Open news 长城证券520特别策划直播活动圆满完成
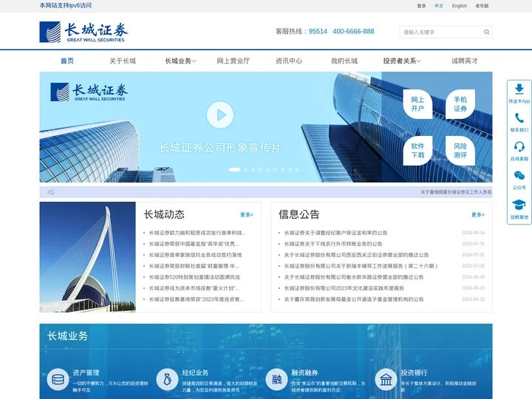532x399 pixels. pos(194,277)
